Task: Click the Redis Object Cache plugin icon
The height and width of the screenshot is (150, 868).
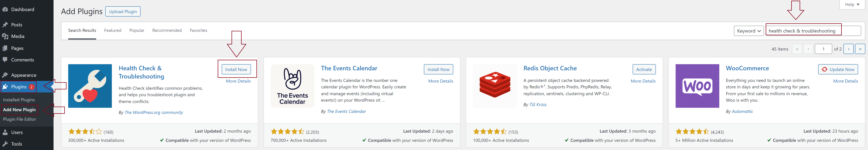Action: (x=494, y=86)
